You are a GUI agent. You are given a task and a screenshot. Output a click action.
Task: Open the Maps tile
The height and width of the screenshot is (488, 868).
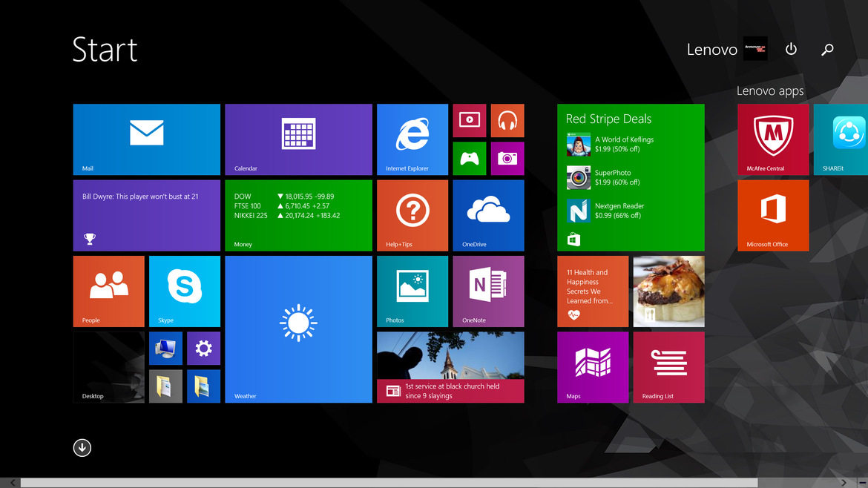click(593, 367)
